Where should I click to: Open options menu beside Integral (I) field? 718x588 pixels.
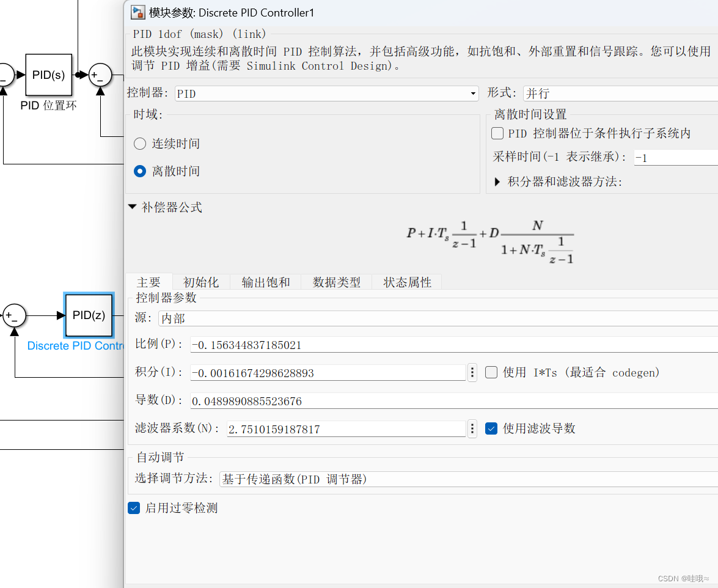point(472,372)
